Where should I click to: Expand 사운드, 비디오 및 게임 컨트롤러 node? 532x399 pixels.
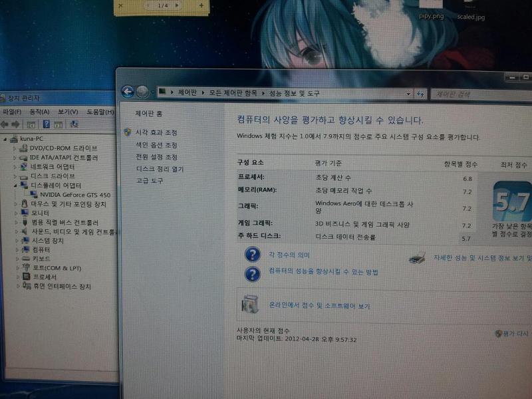tap(17, 231)
